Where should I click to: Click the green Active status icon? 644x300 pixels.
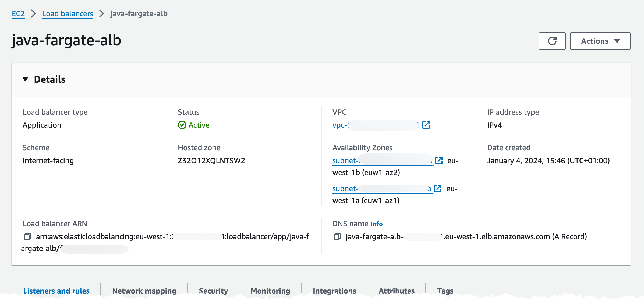(x=182, y=125)
